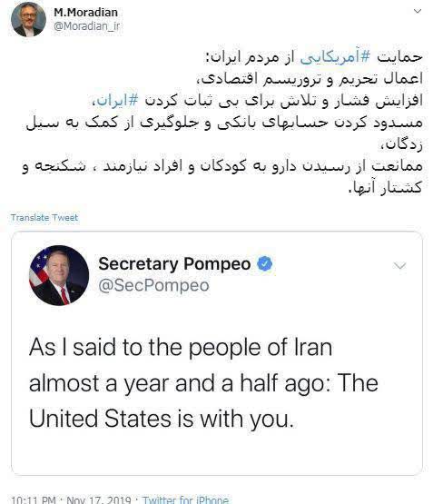The width and height of the screenshot is (433, 504).
Task: Expand the quoted tweet's chevron menu
Action: click(400, 266)
